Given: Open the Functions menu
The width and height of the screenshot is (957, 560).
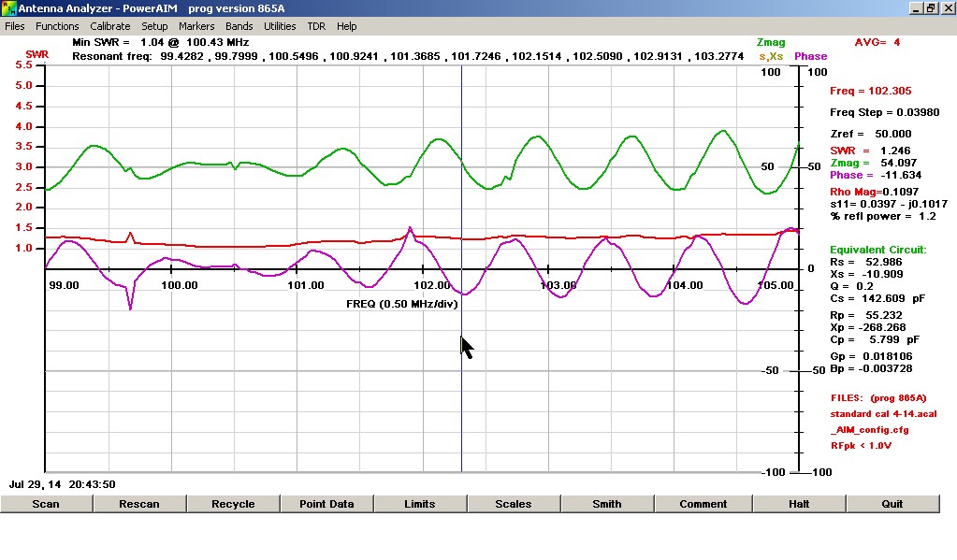Looking at the screenshot, I should [57, 26].
